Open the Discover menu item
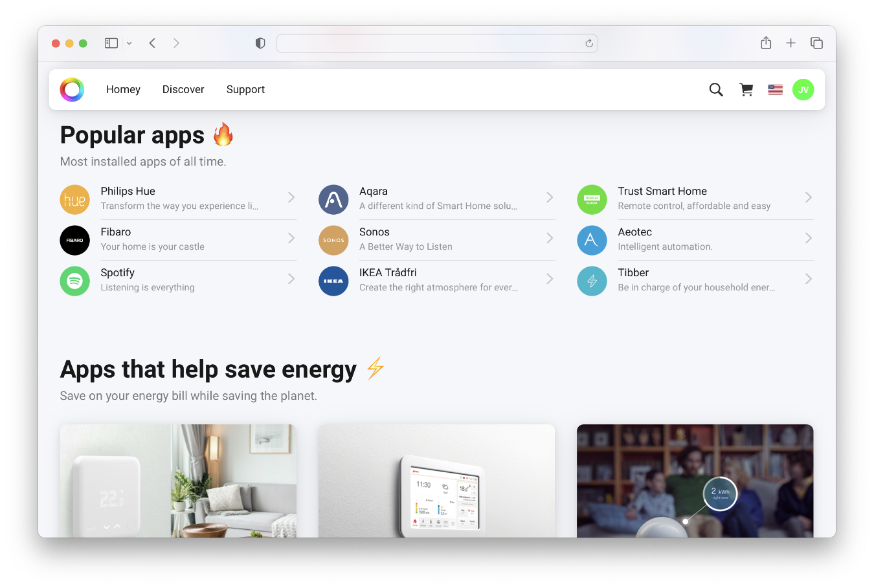Viewport: 874px width, 588px height. [183, 89]
